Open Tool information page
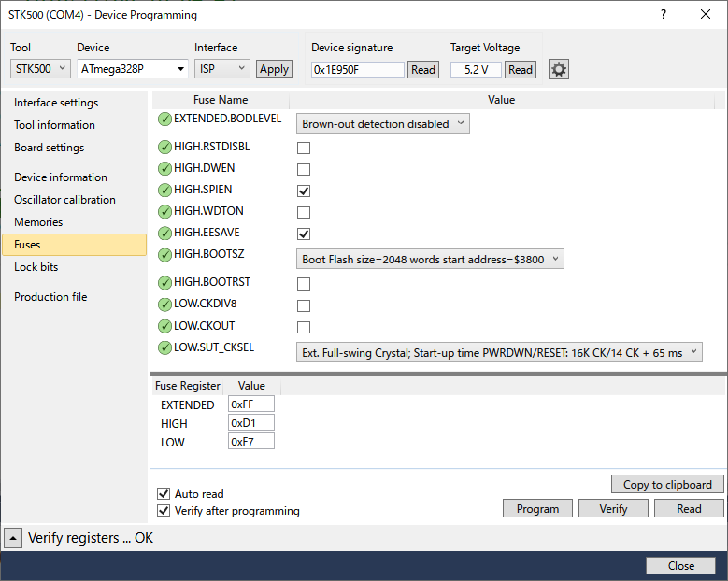Viewport: 728px width, 581px height. tap(54, 125)
